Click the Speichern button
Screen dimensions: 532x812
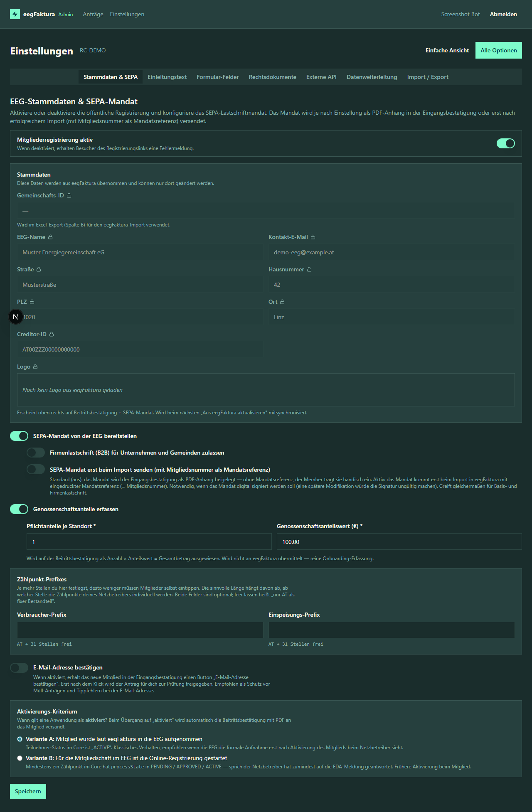[x=28, y=791]
